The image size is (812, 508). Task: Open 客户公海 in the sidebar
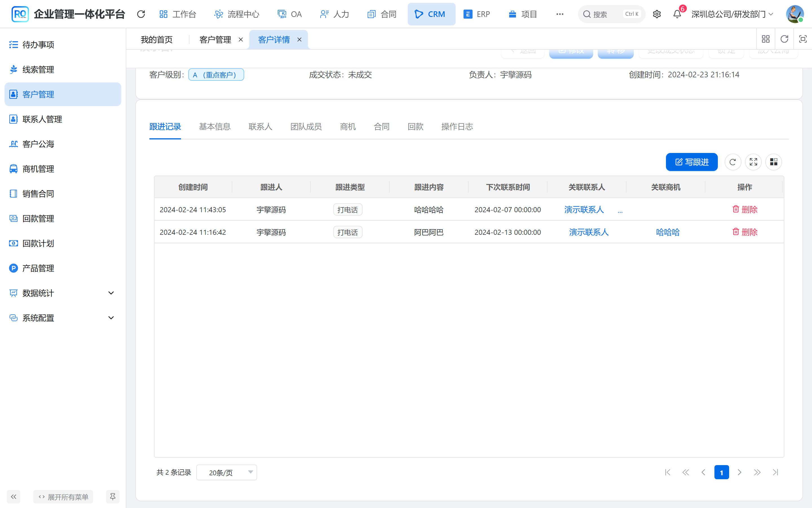[63, 144]
